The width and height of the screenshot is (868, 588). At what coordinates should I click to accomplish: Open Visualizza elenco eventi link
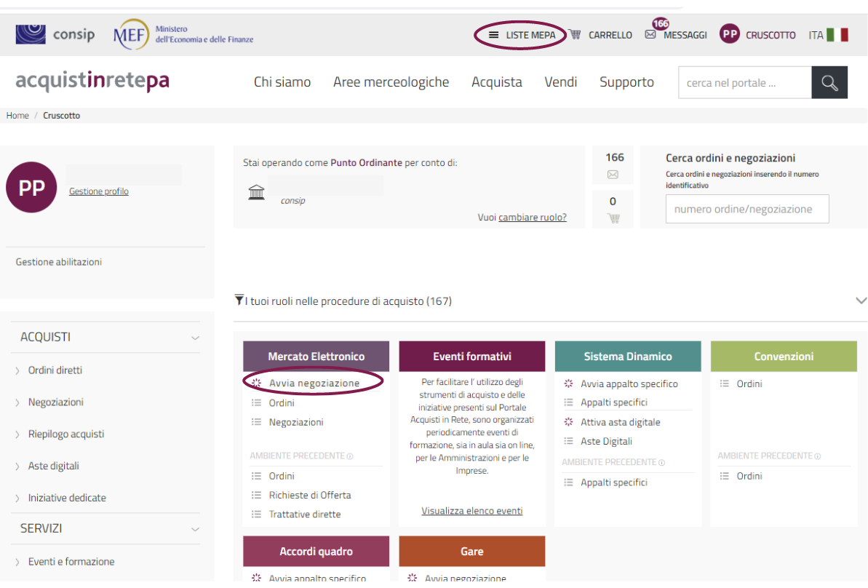(471, 511)
